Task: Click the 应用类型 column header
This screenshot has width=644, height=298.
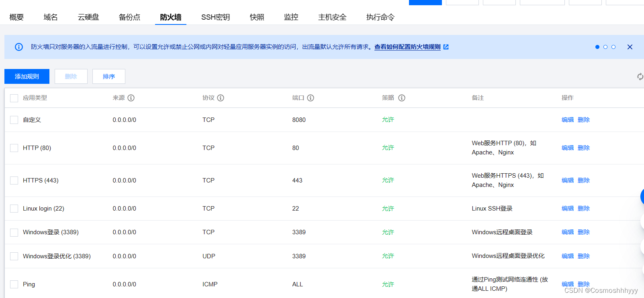Action: tap(35, 98)
